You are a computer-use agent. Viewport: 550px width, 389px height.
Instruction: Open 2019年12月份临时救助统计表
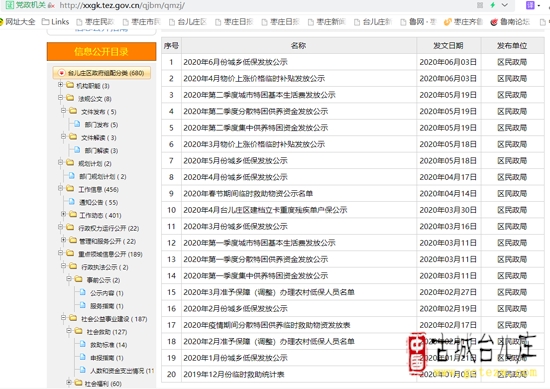[x=234, y=375]
